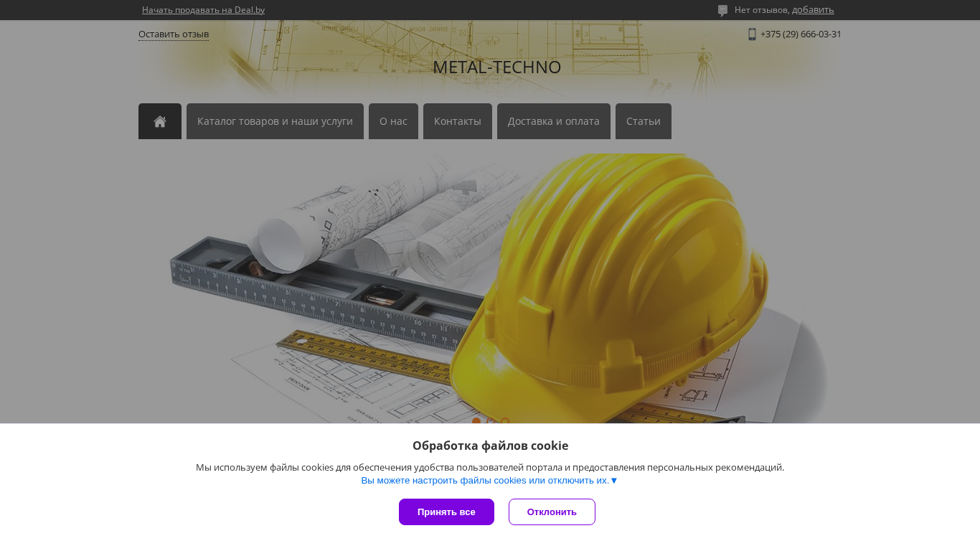
Task: Open the home page via house icon
Action: (160, 121)
